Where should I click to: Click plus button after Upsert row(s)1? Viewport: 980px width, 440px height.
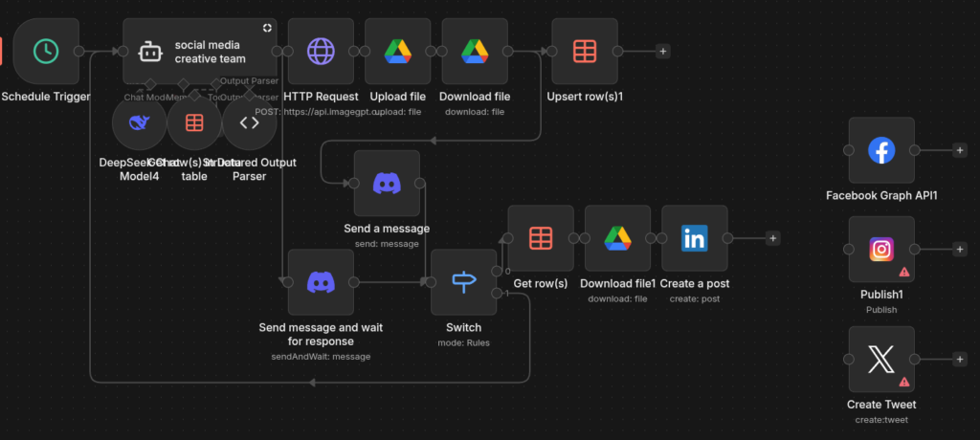(663, 52)
